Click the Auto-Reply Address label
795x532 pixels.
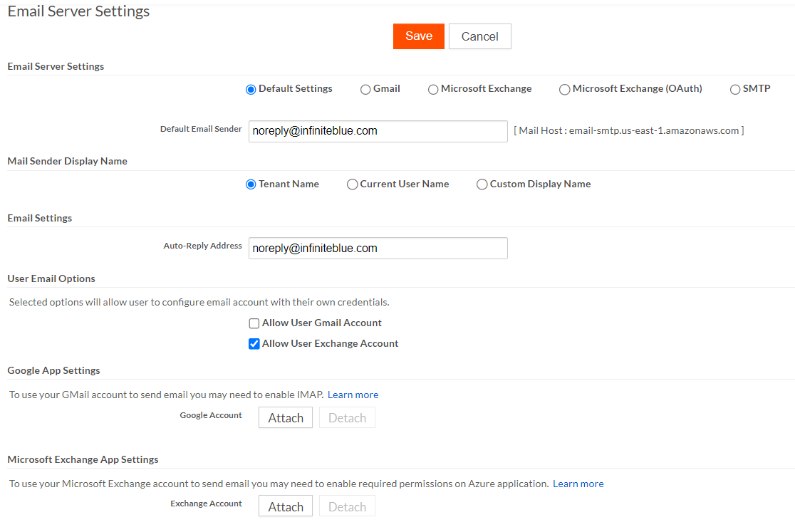click(202, 246)
